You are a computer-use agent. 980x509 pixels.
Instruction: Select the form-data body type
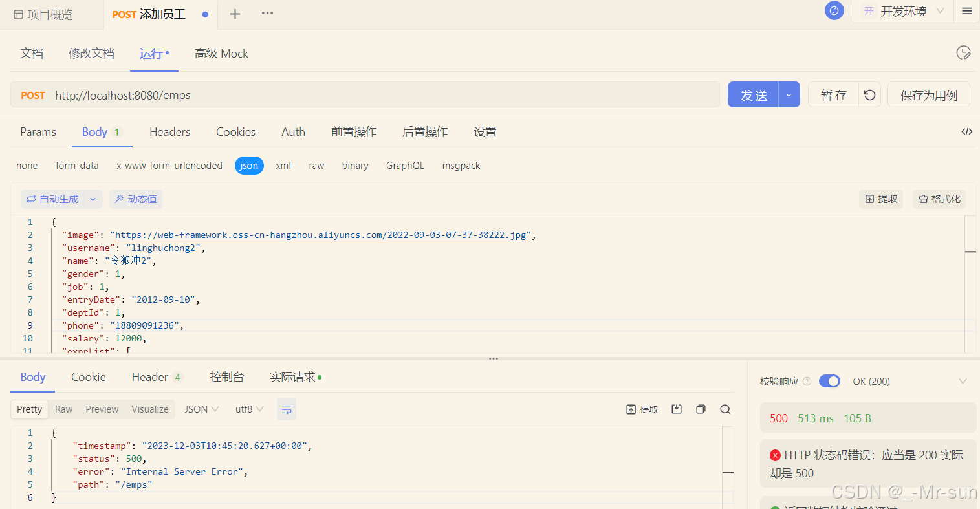coord(77,166)
